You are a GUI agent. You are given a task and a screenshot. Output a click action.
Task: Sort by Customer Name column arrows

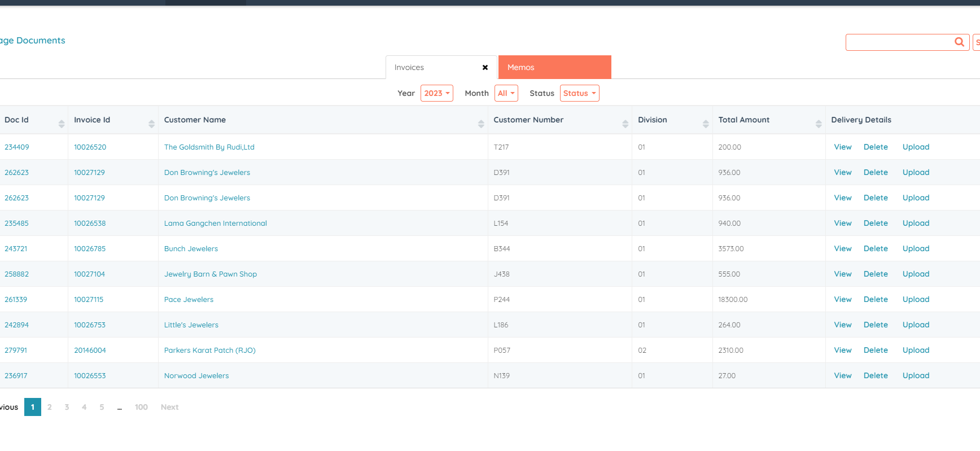[x=481, y=124]
